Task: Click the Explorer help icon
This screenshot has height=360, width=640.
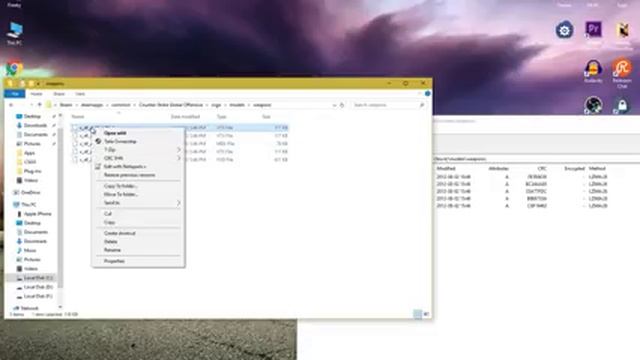Action: [x=427, y=94]
